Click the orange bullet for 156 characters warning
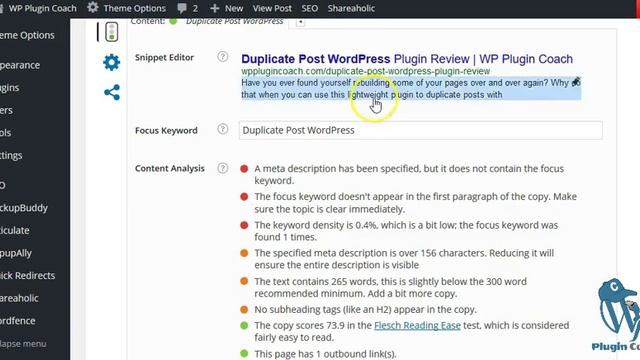This screenshot has width=640, height=360. click(x=244, y=253)
